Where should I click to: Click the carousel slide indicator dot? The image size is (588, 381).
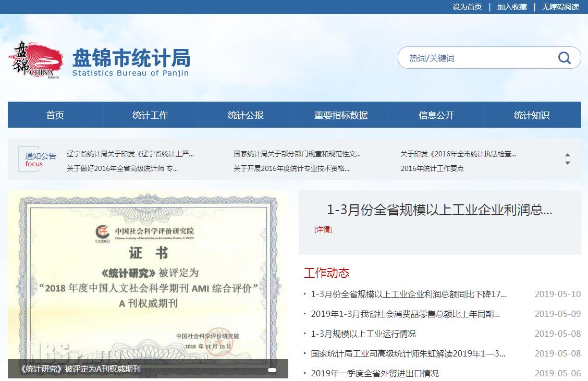(272, 370)
